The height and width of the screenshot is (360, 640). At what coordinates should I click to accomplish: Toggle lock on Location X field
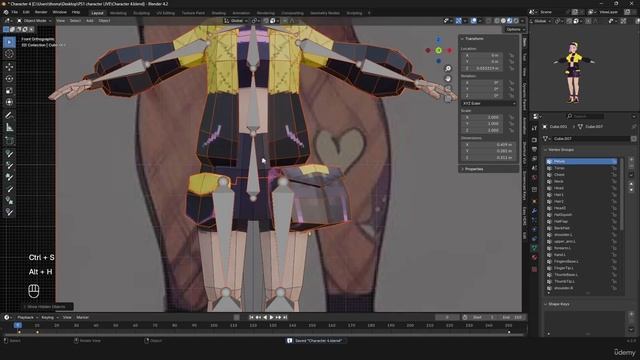(x=511, y=55)
